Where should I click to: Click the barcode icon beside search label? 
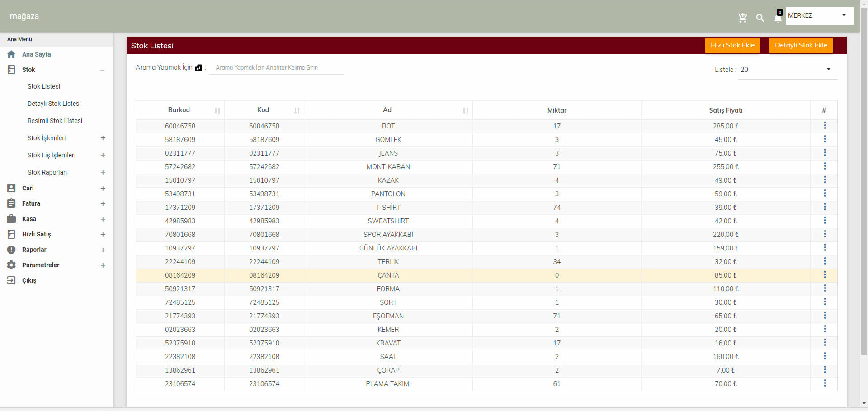pyautogui.click(x=198, y=68)
